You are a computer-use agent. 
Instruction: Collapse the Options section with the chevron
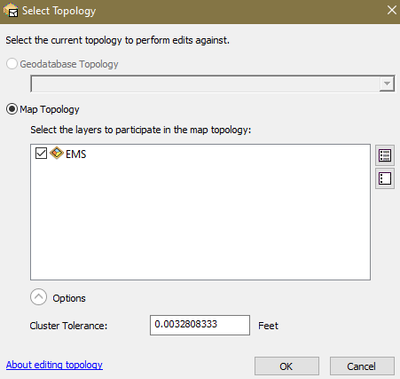[39, 297]
